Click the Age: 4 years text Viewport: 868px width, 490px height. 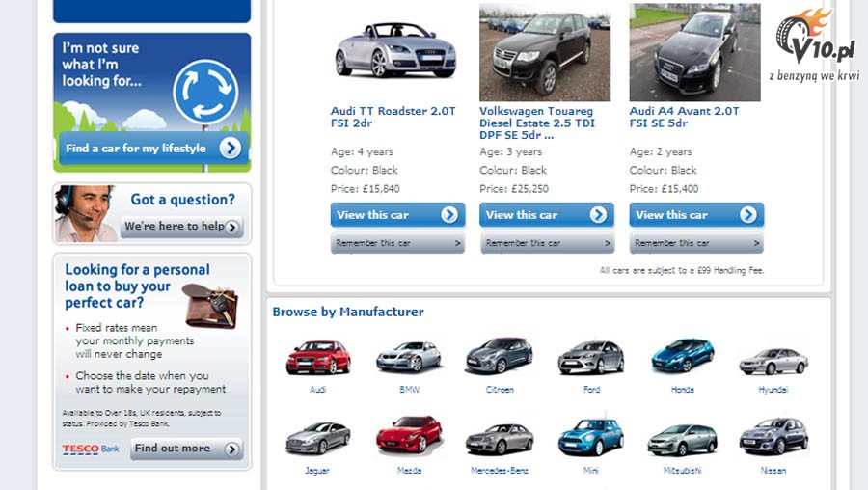tap(362, 151)
